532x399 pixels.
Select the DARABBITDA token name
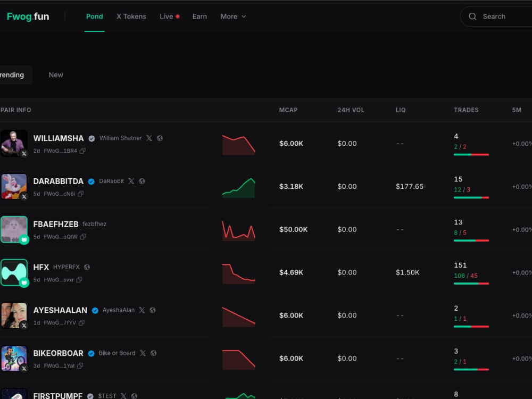(59, 181)
